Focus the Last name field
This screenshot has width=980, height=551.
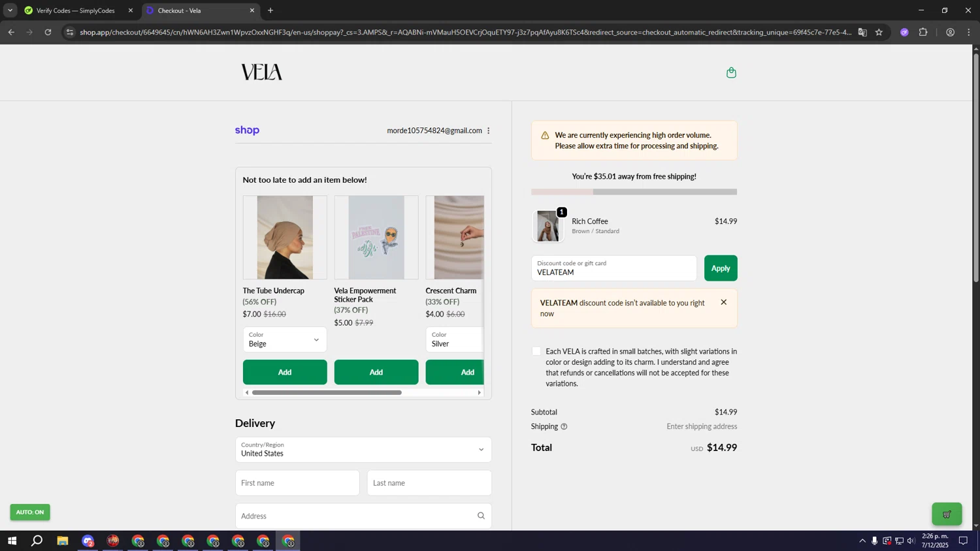pos(429,483)
